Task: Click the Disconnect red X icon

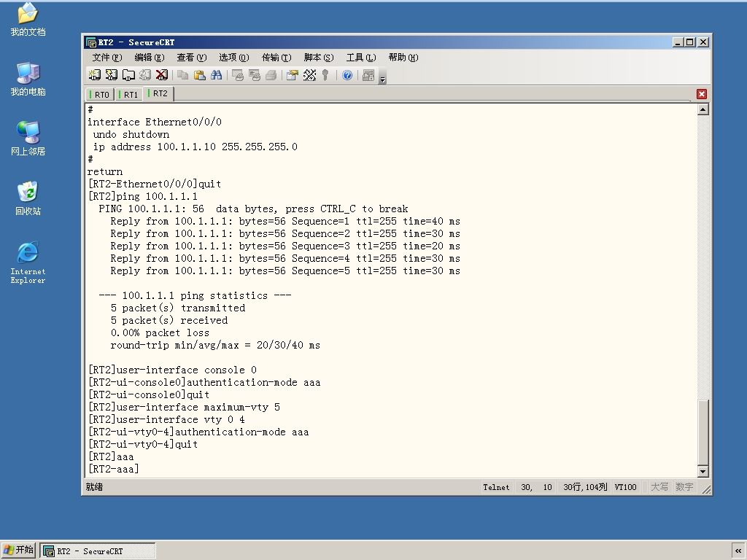Action: click(162, 75)
